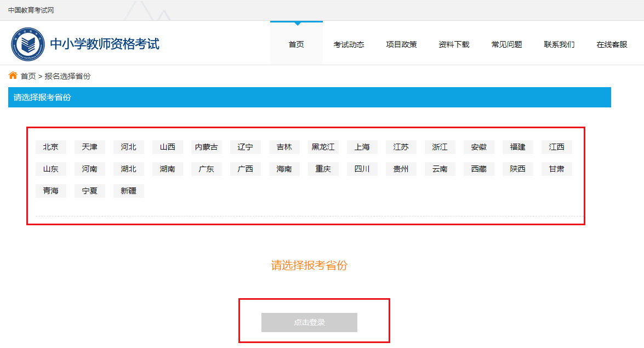
Task: Pick 广东 as the registration province
Action: coord(207,169)
